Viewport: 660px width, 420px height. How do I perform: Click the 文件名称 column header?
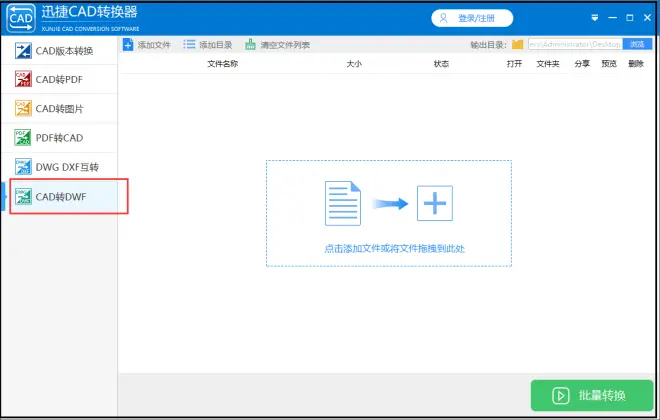tap(223, 64)
